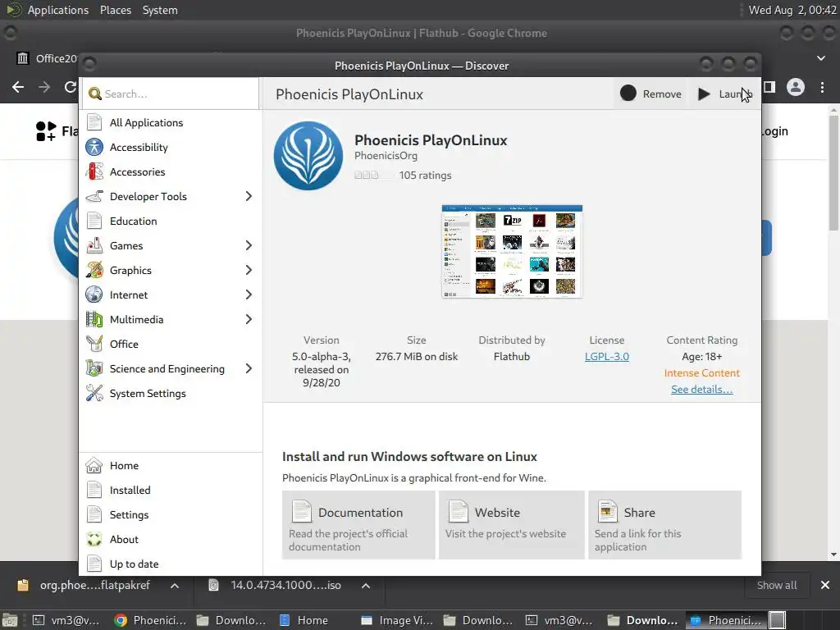Open options arrow for flatpakref download

tap(175, 586)
